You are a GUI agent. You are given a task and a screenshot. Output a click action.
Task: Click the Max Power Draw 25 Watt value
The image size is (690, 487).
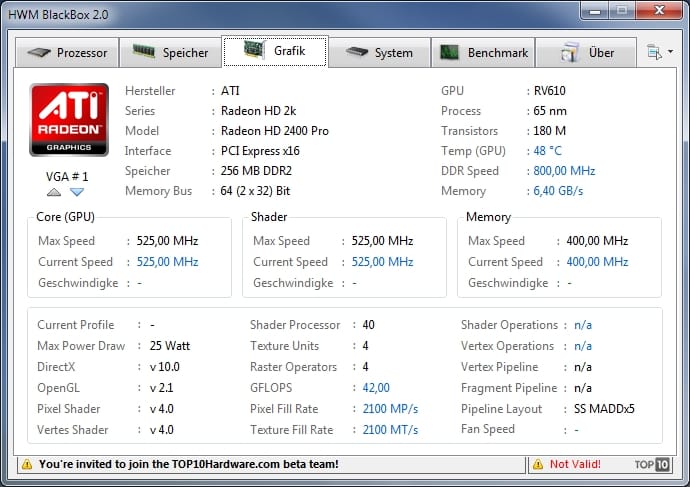pos(169,346)
